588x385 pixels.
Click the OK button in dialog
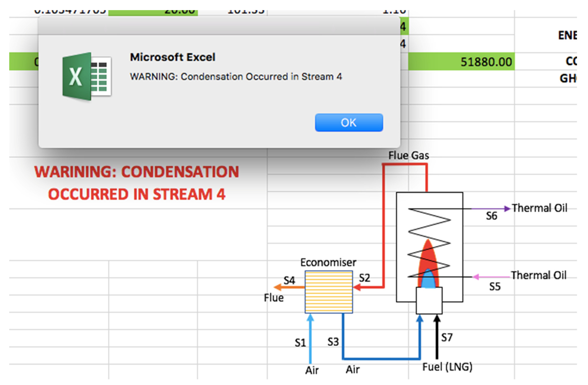349,123
